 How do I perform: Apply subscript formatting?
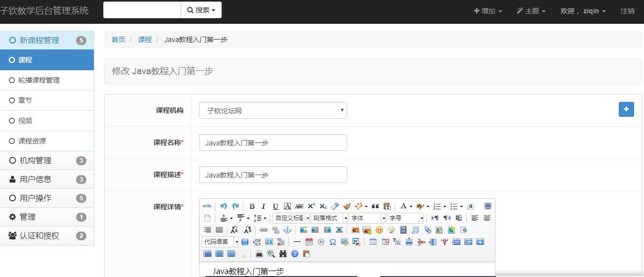coord(323,206)
